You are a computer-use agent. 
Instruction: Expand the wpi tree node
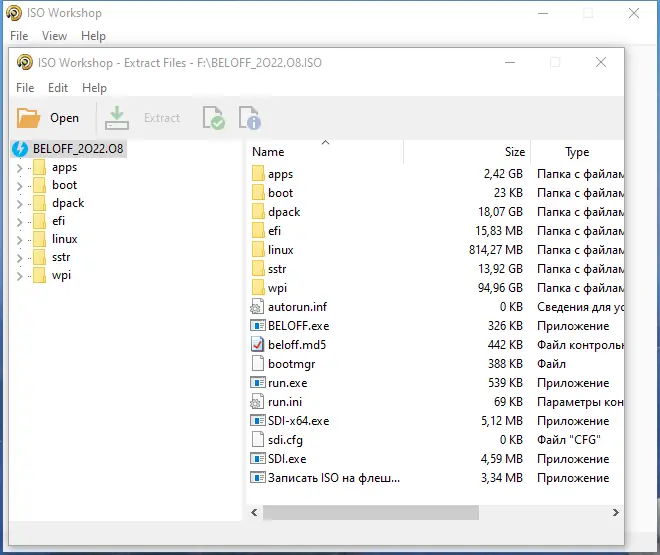19,276
